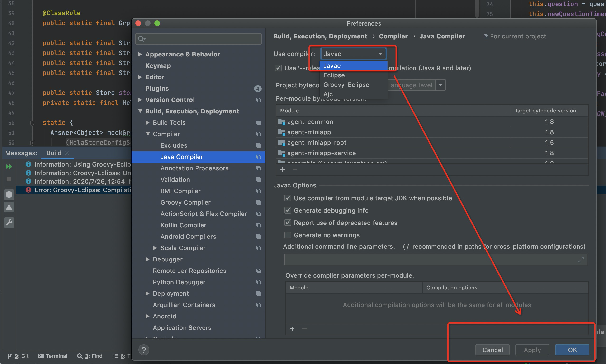
Task: Toggle the warnings triangle filter icon
Action: [x=9, y=207]
